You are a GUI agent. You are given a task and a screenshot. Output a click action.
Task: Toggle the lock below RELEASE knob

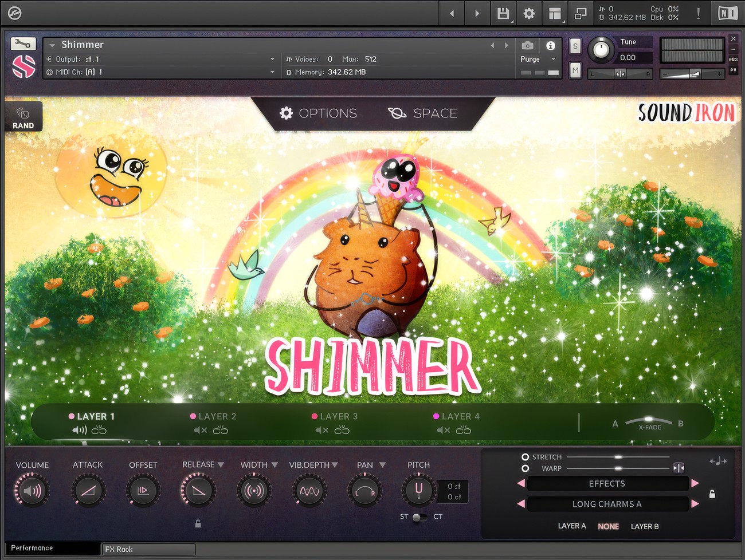tap(198, 523)
